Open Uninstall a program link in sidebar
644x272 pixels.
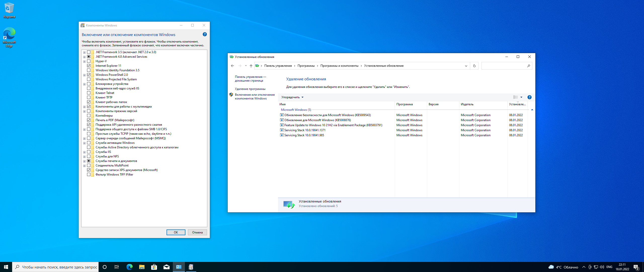coord(250,89)
